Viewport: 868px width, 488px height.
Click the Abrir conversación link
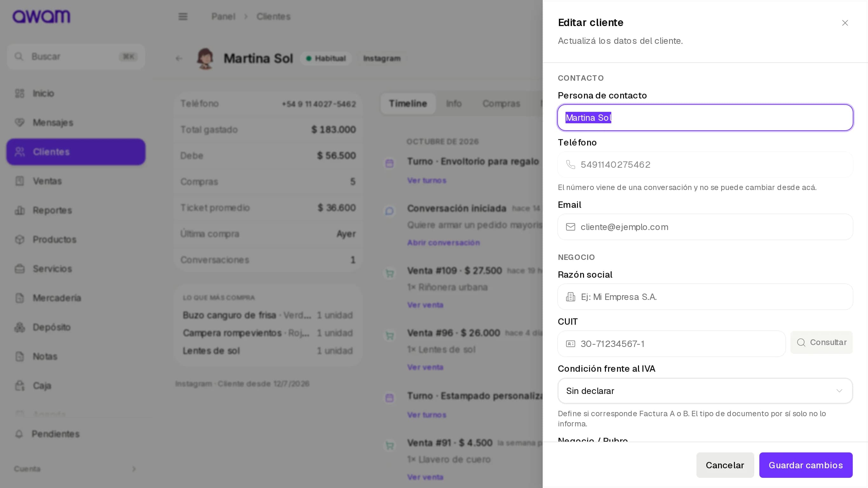[443, 243]
